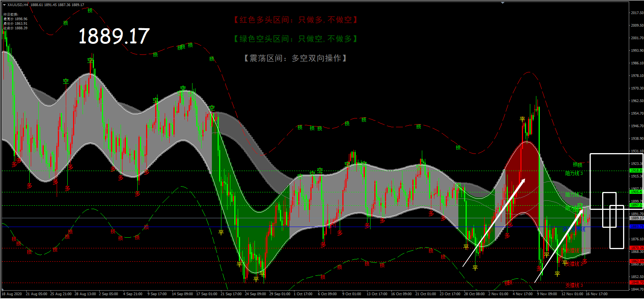Click the XAUUSD,H4 chart symbol label
This screenshot has width=644, height=299.
18,5
